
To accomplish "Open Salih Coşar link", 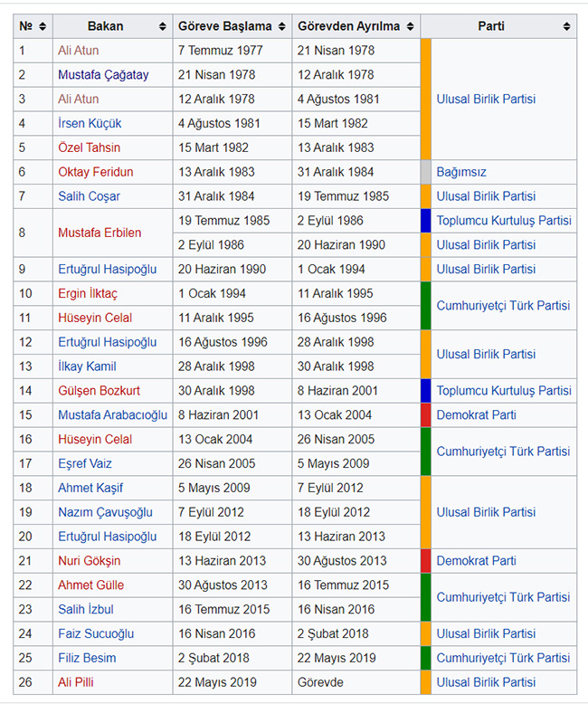I will pos(89,196).
